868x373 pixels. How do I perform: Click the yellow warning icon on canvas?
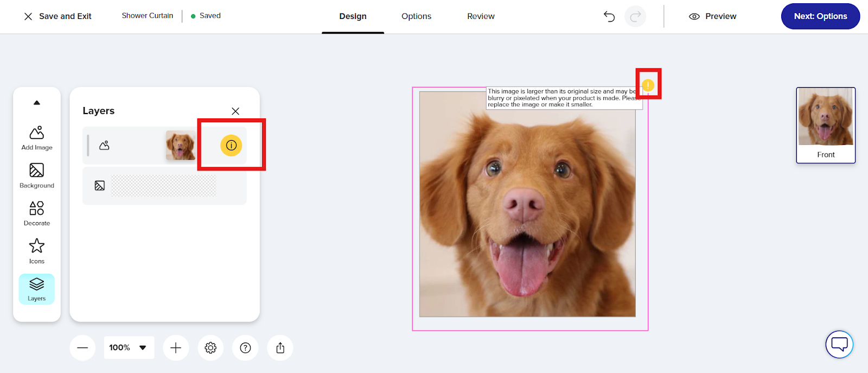coord(648,85)
